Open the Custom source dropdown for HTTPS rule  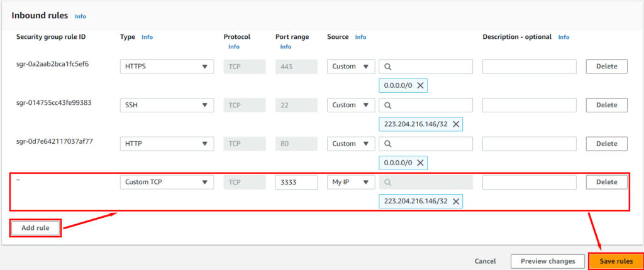pyautogui.click(x=351, y=67)
